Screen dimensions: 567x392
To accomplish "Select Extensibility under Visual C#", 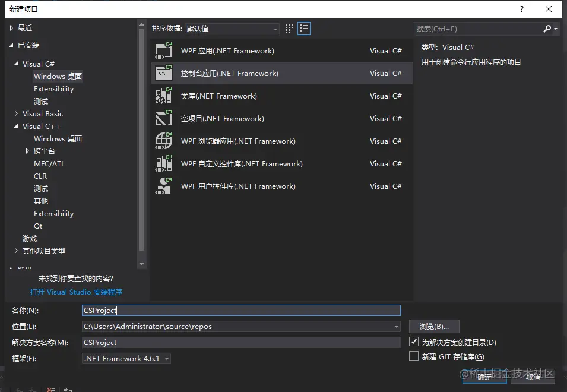I will (54, 89).
